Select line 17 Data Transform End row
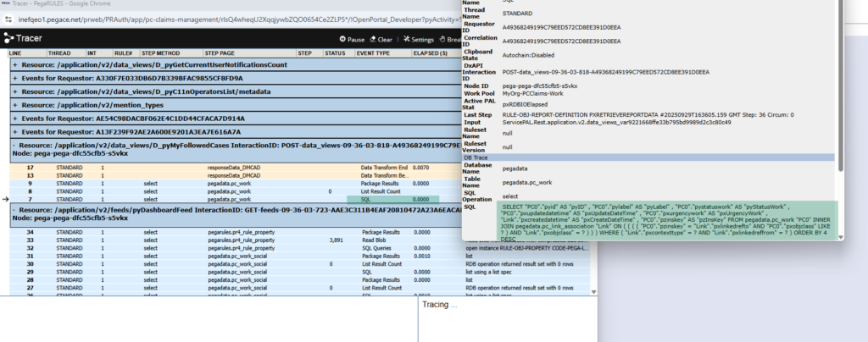The height and width of the screenshot is (342, 868). point(237,168)
